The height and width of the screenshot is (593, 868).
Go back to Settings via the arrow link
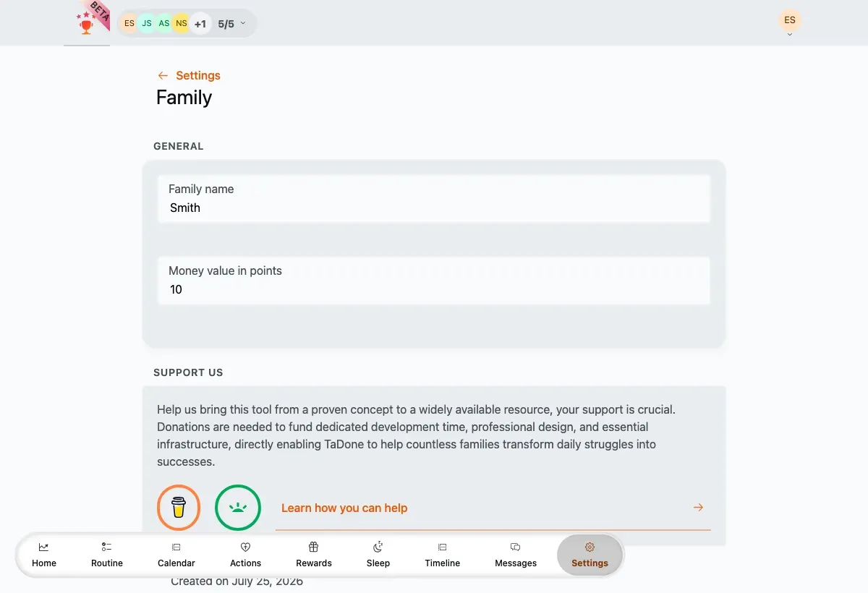[x=189, y=75]
